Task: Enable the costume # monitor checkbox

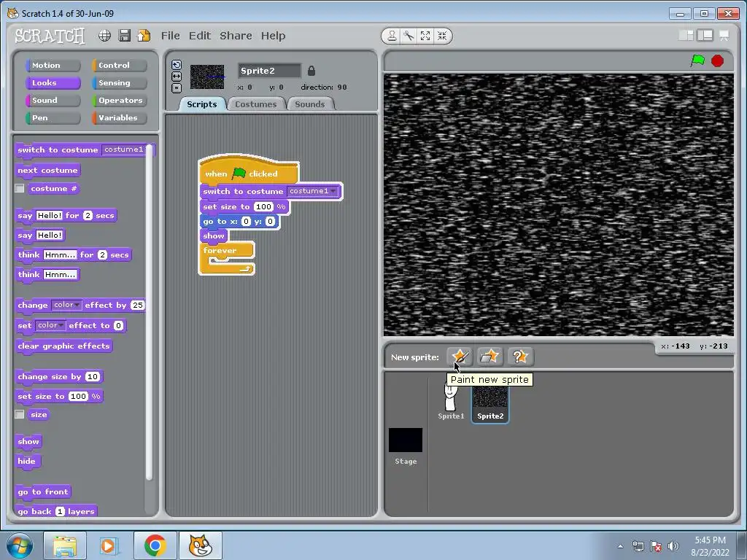Action: (x=20, y=189)
